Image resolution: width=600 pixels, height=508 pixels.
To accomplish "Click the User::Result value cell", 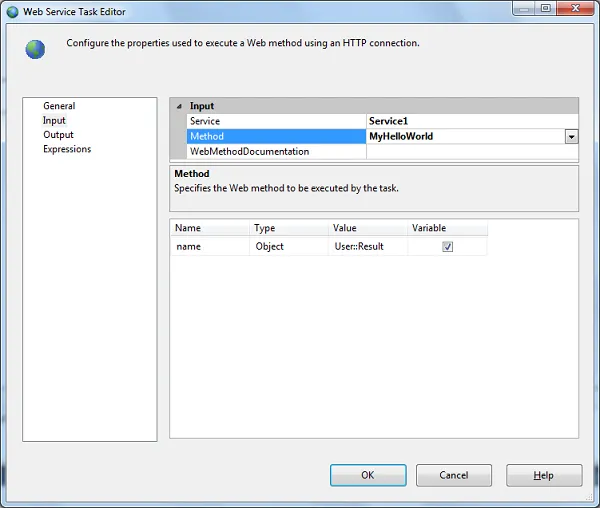I will 368,247.
